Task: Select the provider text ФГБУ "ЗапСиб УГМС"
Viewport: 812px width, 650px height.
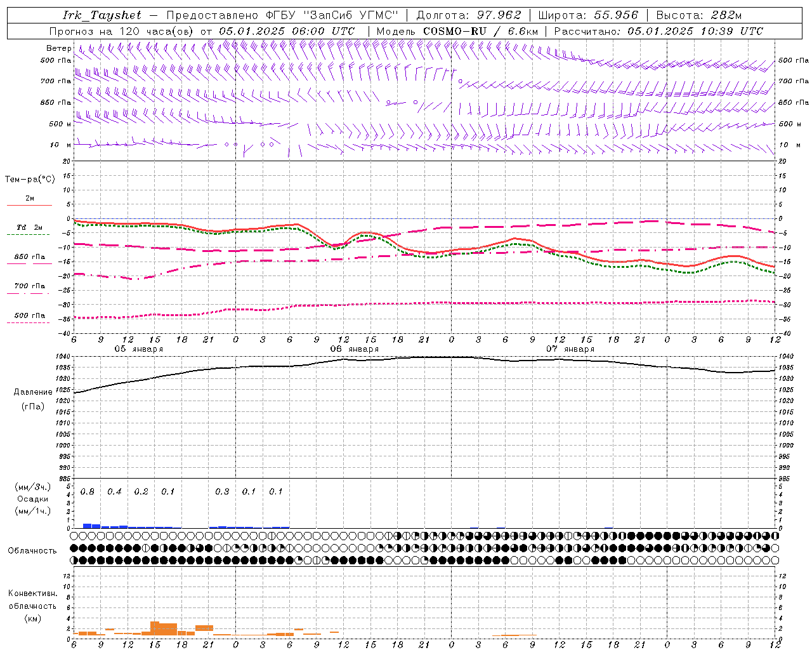Action: (331, 15)
